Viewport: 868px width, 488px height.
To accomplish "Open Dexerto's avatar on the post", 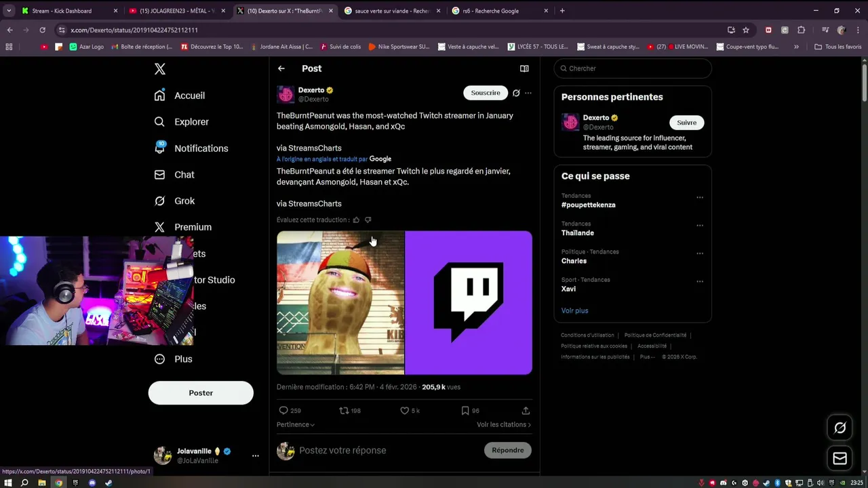I will coord(285,94).
